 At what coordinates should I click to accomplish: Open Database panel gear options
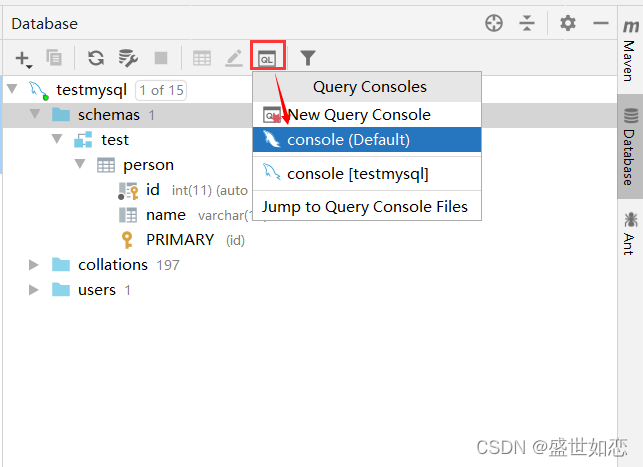point(568,23)
